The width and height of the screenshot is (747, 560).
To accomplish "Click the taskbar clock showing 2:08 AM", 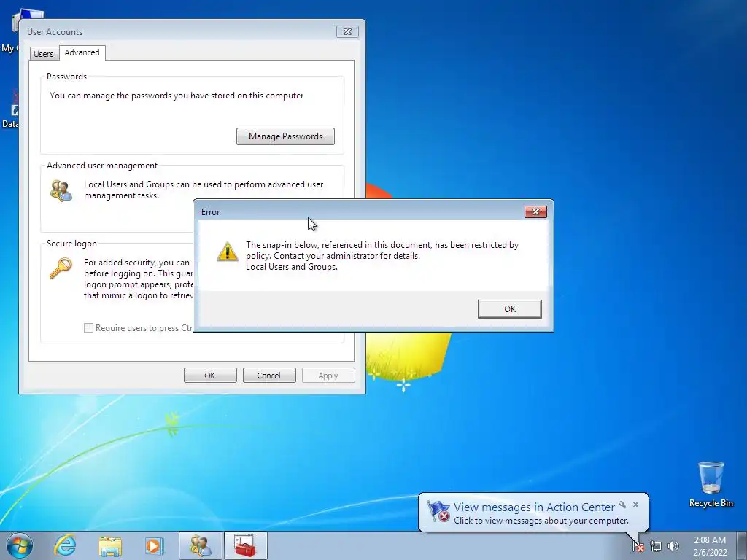I will coord(710,545).
